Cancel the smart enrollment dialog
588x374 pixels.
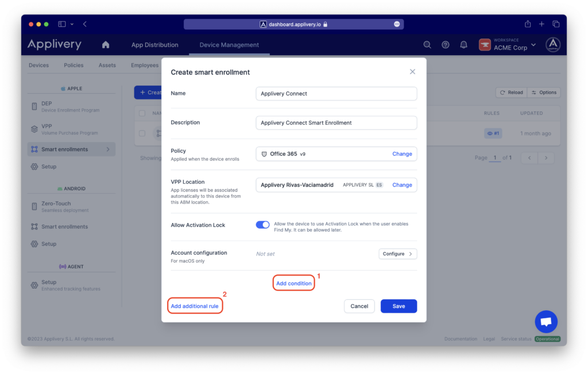pyautogui.click(x=359, y=306)
